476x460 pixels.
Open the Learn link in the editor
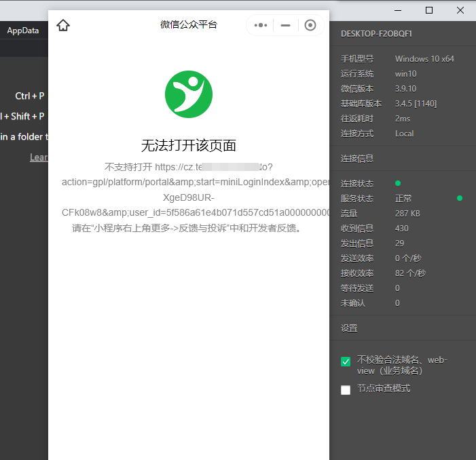pos(39,157)
